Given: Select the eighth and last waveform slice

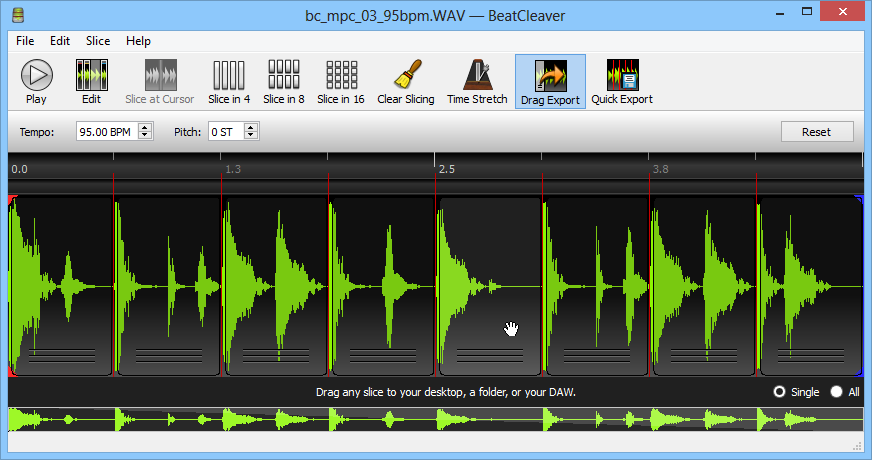Looking at the screenshot, I should (x=810, y=286).
